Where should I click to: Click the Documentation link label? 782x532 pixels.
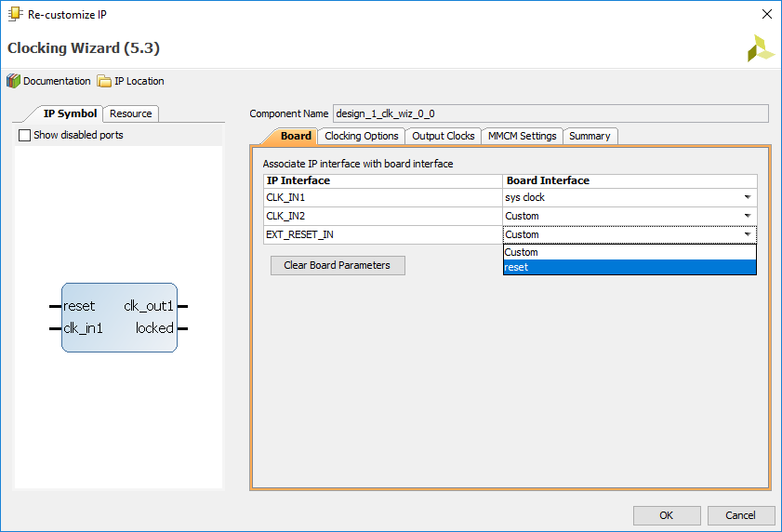57,81
